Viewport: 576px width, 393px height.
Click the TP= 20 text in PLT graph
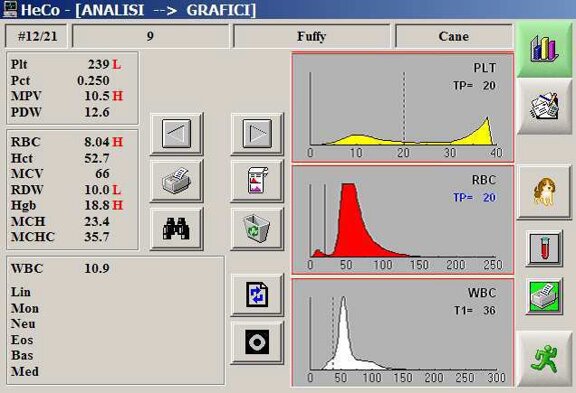click(x=475, y=86)
